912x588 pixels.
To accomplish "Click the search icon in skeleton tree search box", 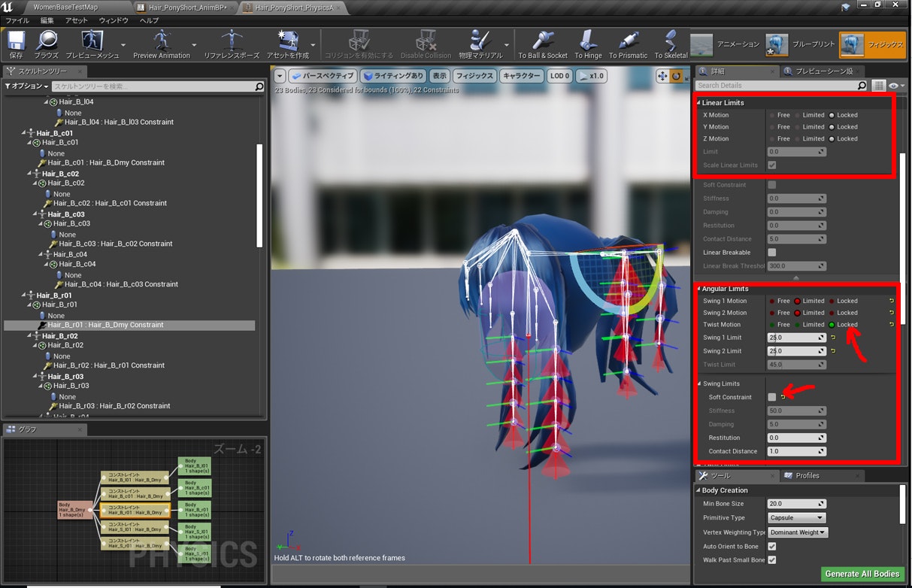I will click(259, 87).
